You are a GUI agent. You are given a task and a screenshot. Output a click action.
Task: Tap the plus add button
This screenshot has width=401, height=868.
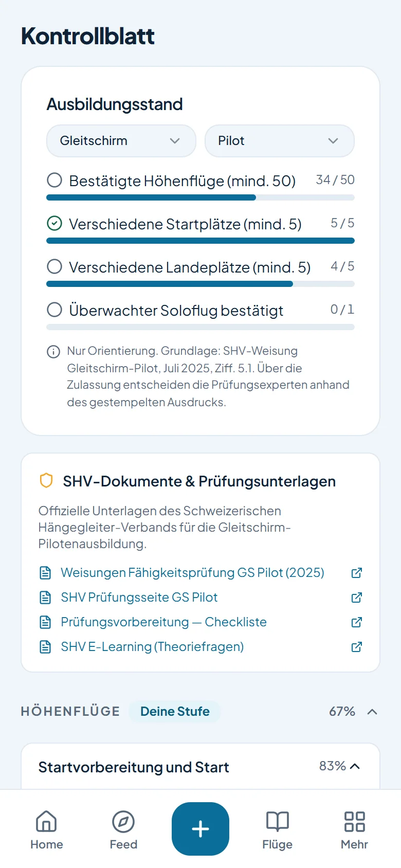(200, 829)
